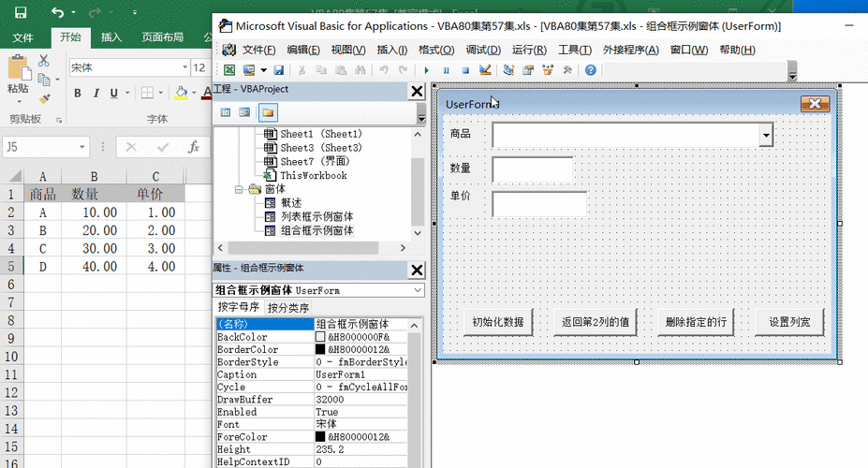
Task: Click the Save icon in VBA toolbar
Action: [x=279, y=70]
